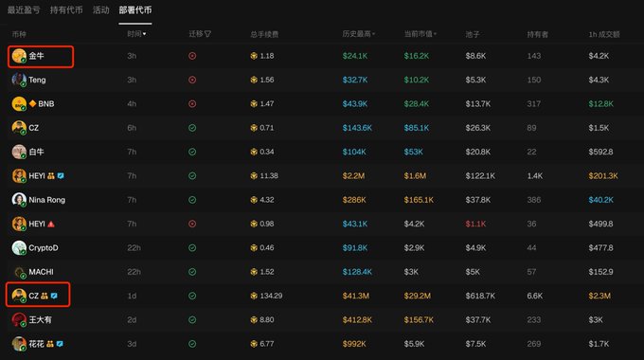Click the $12.8K 1h volume value

tap(600, 104)
